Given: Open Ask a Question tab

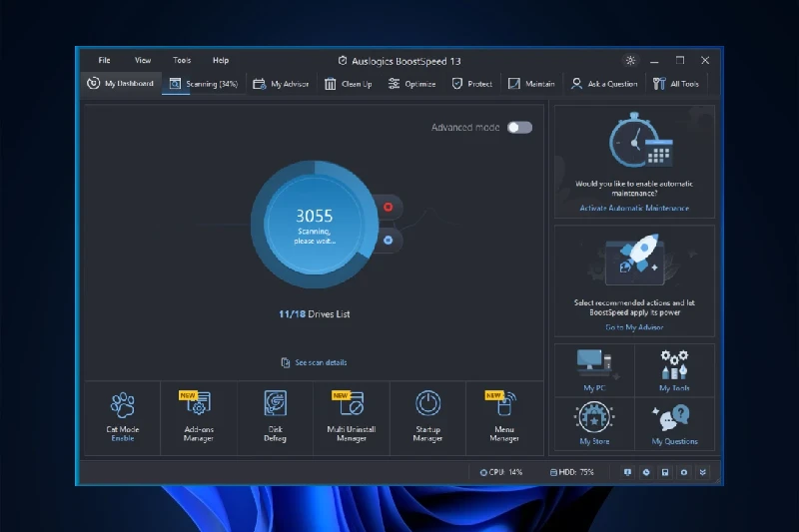Looking at the screenshot, I should (x=604, y=84).
